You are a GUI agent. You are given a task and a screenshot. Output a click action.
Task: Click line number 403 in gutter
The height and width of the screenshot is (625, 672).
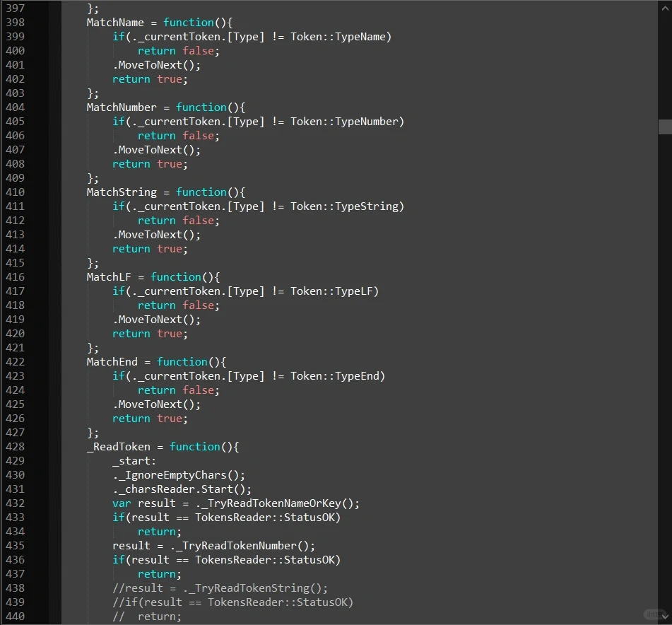[x=15, y=93]
